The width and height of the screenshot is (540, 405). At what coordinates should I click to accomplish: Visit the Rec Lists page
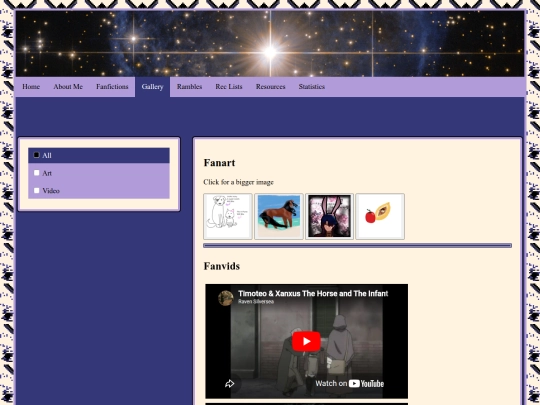pos(229,87)
